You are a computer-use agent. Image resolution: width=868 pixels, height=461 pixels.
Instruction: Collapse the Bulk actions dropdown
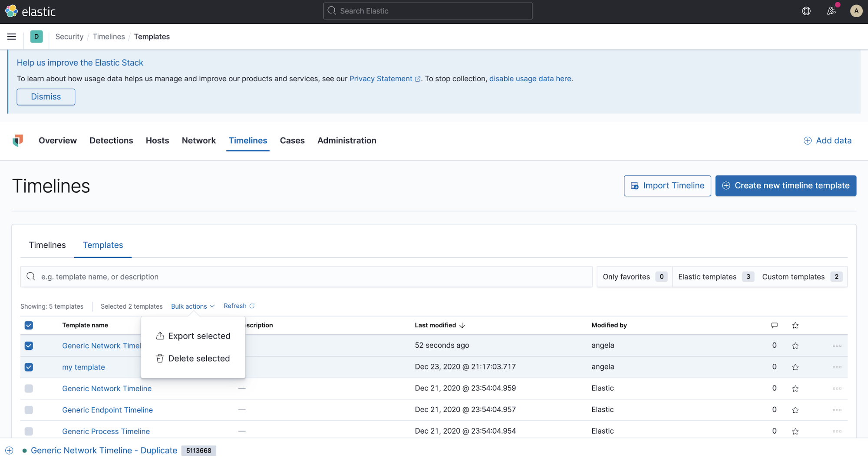pos(193,306)
